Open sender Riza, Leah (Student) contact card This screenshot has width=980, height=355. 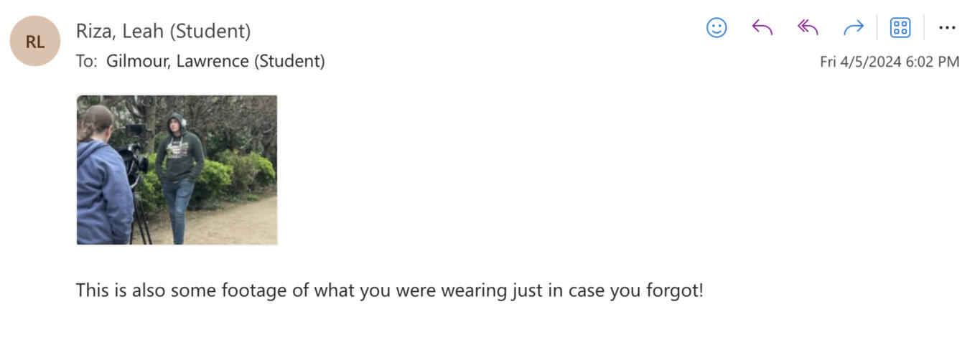(163, 31)
